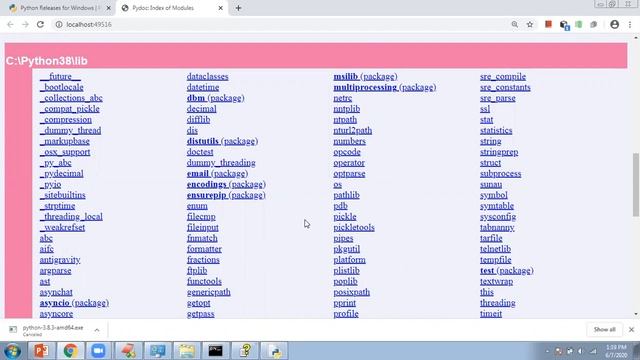Open the pickle module link
The image size is (640, 360).
tap(345, 217)
